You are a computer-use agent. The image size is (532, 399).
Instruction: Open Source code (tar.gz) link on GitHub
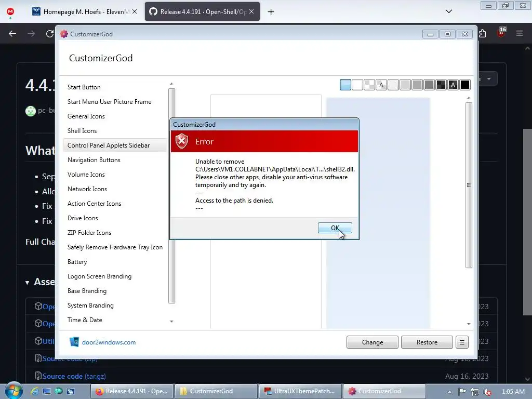click(x=74, y=376)
